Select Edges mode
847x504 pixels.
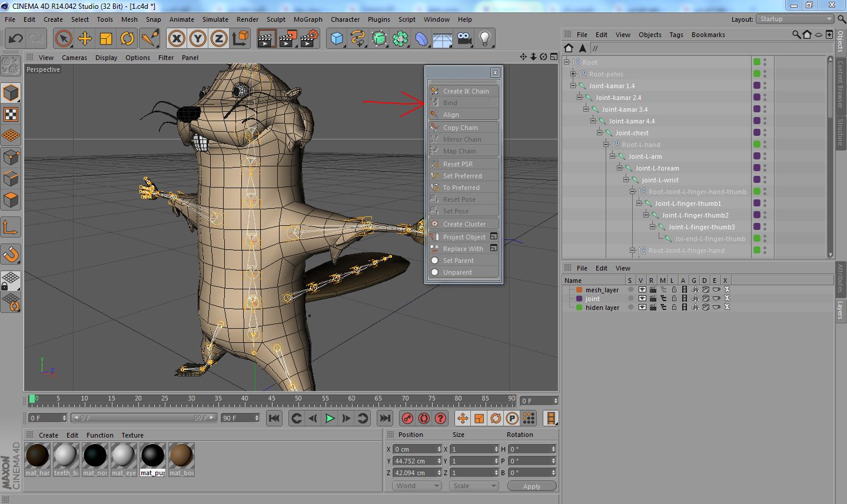pos(11,178)
